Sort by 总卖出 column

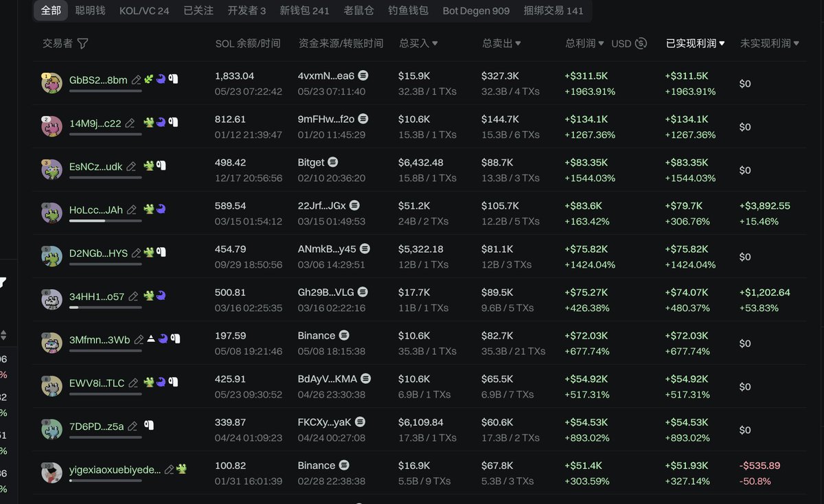[501, 43]
